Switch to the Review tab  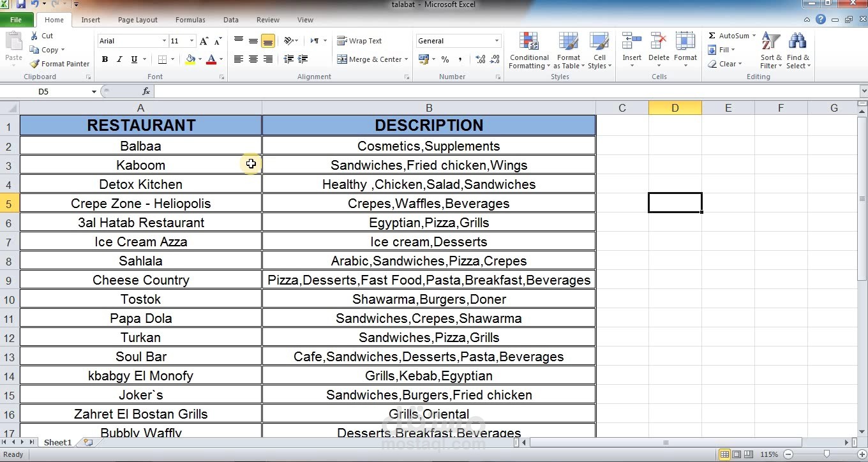coord(268,20)
